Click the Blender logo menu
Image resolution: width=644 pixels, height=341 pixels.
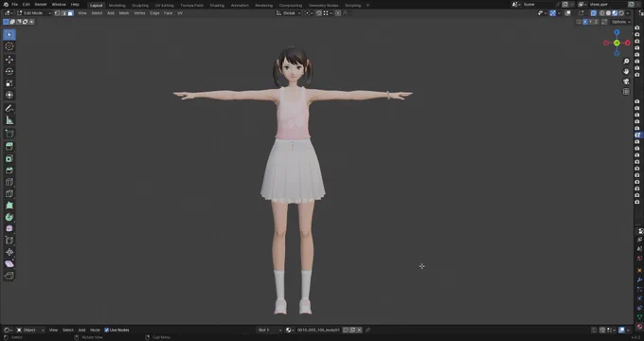tap(6, 5)
